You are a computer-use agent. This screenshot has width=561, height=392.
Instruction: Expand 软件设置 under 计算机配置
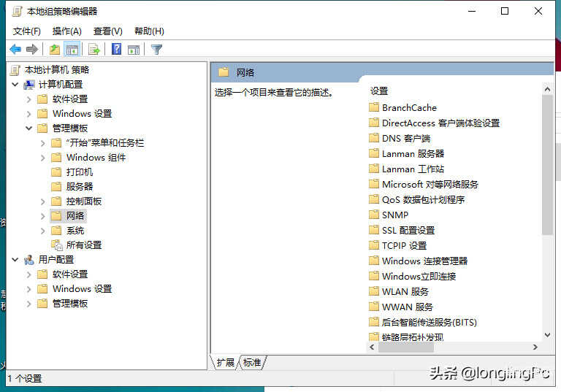click(x=29, y=99)
